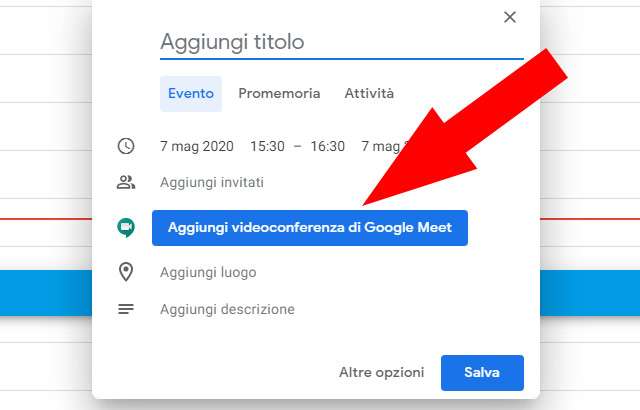The image size is (640, 410).
Task: Select the Evento tab
Action: coord(190,94)
